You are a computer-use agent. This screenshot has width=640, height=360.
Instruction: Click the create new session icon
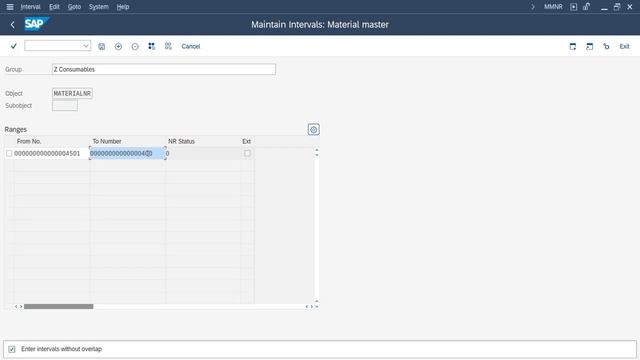click(x=573, y=47)
